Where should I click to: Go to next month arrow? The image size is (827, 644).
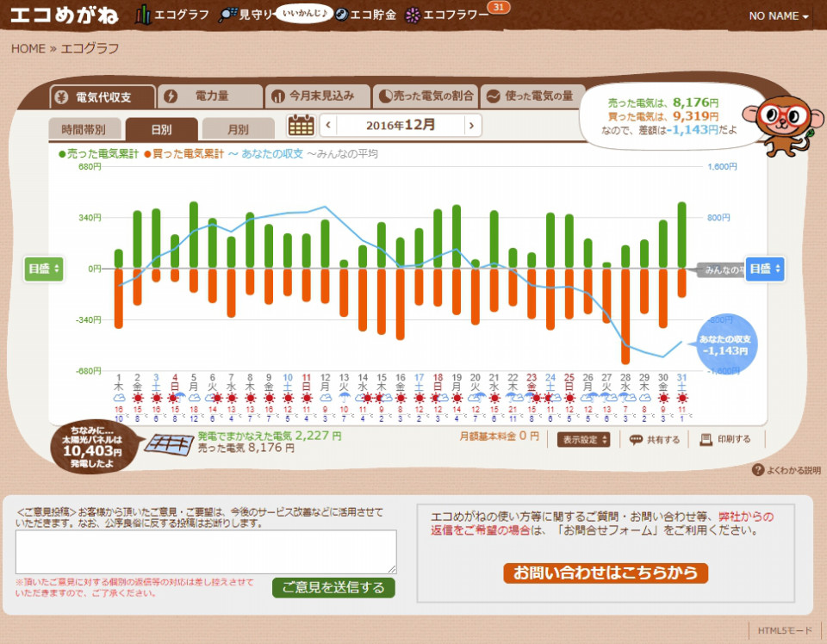472,126
